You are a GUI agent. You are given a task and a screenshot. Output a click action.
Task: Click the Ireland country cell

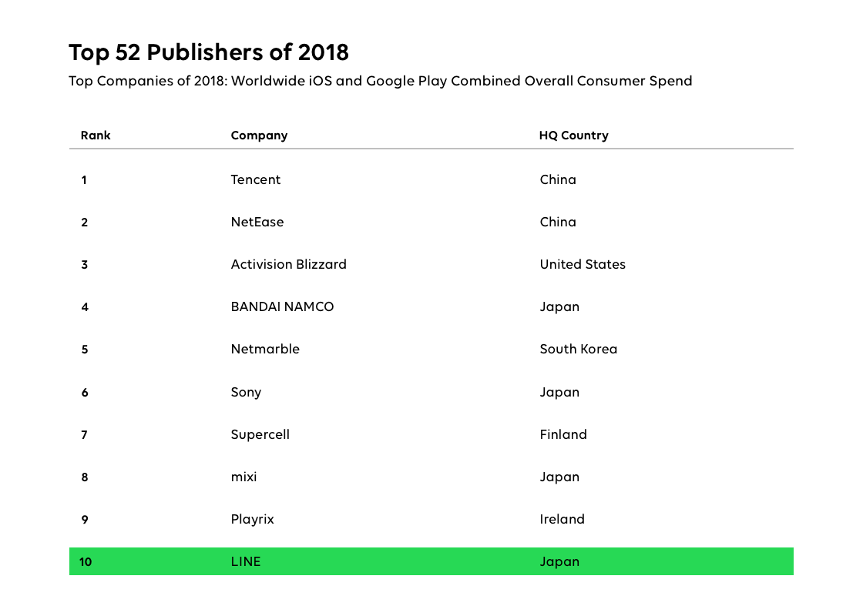tap(562, 519)
